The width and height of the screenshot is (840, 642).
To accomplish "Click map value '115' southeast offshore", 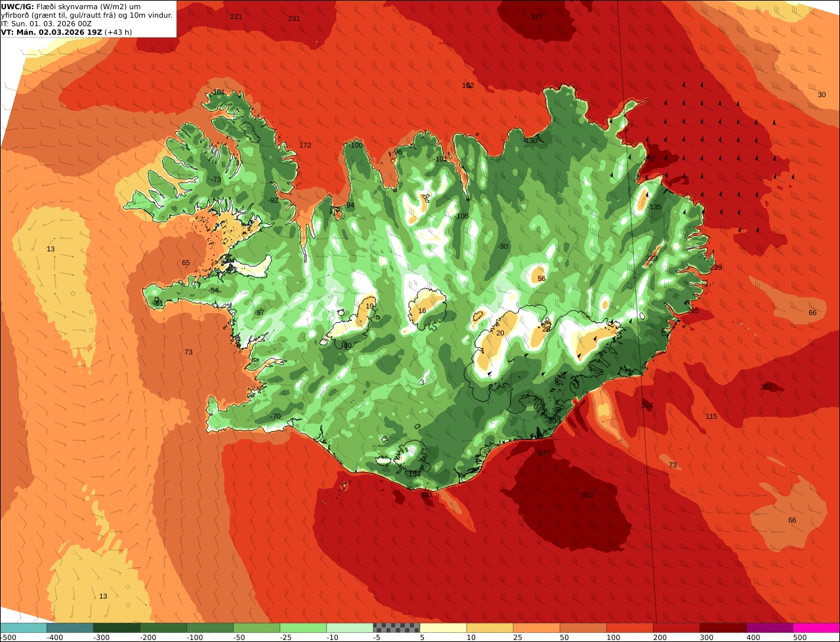I will [711, 416].
